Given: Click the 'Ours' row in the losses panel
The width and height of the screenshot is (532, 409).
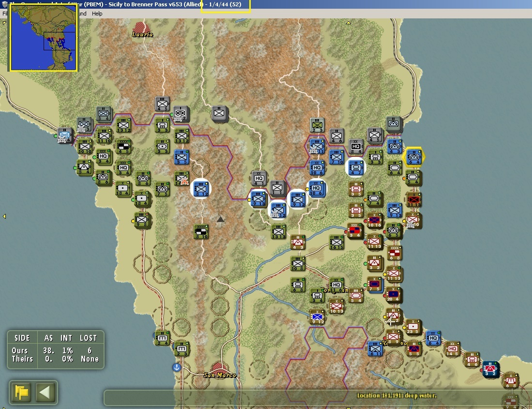Looking at the screenshot, I should (55, 350).
